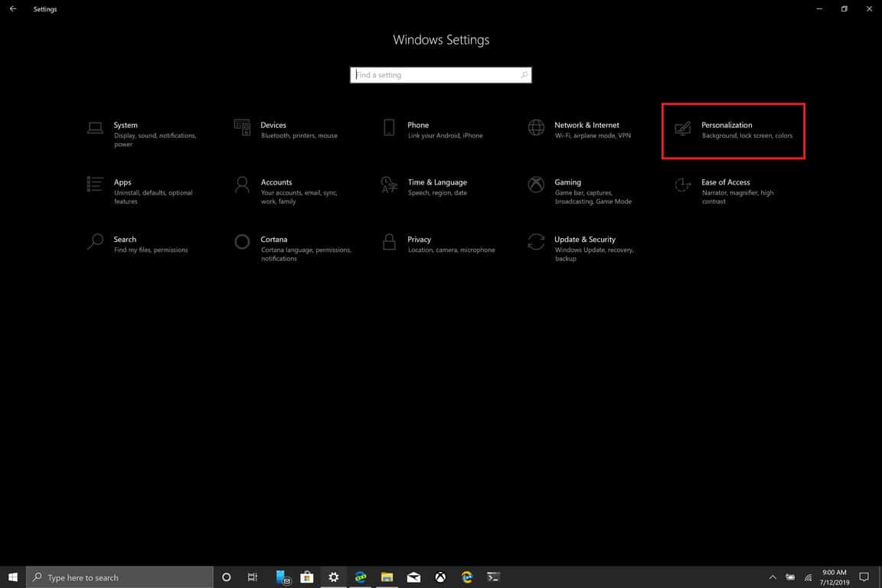Open File Explorer from the taskbar
This screenshot has height=588, width=882.
pyautogui.click(x=387, y=577)
